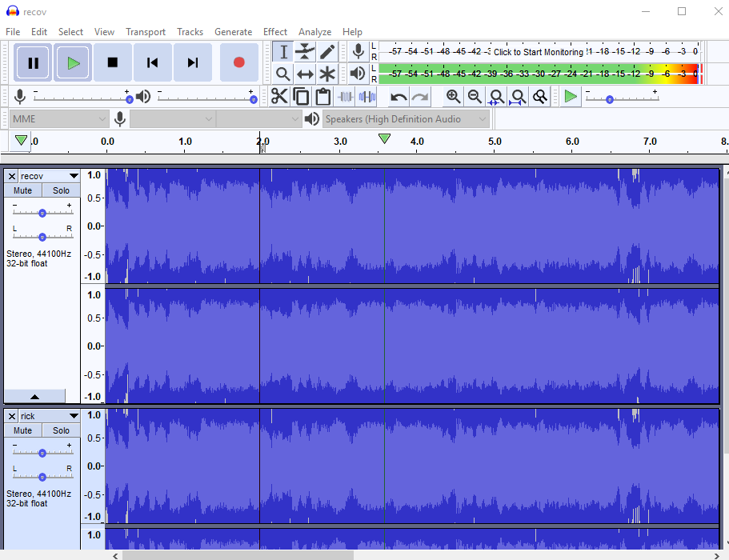The height and width of the screenshot is (560, 729).
Task: Select the Multi-Tool asterisk
Action: [327, 74]
